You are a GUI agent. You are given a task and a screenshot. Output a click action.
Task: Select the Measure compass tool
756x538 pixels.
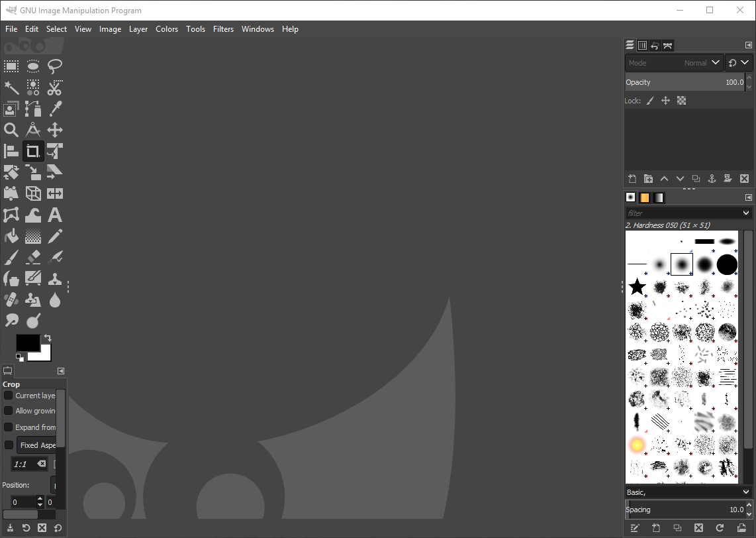pos(33,131)
